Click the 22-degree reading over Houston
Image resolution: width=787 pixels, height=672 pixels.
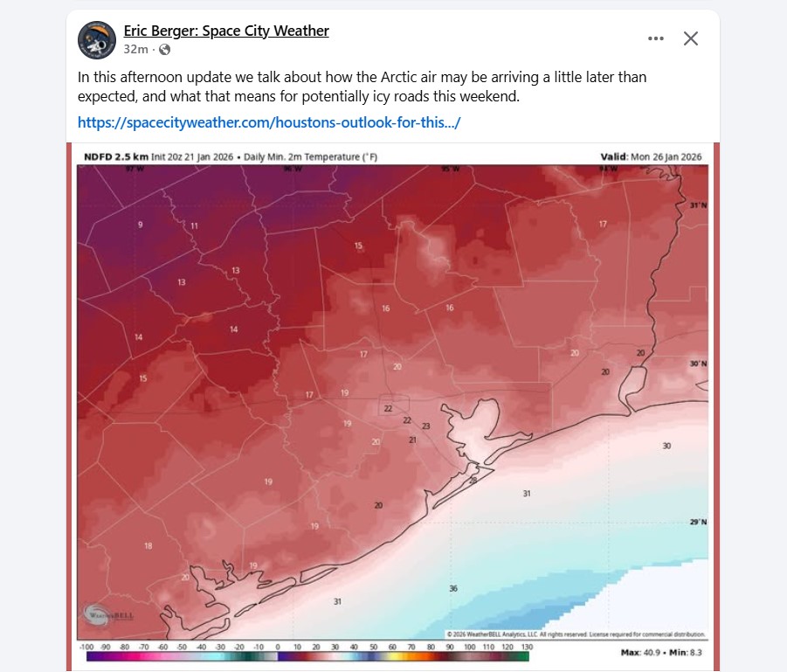(388, 406)
